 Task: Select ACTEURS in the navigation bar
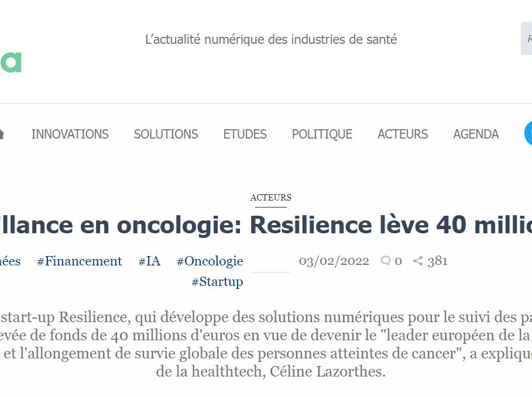(x=403, y=134)
